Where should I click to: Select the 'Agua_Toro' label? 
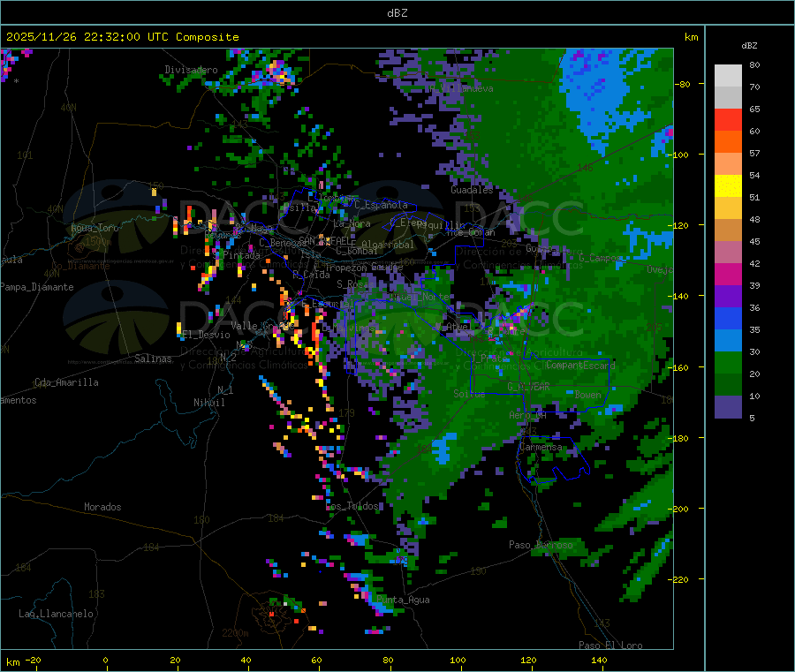click(x=95, y=229)
